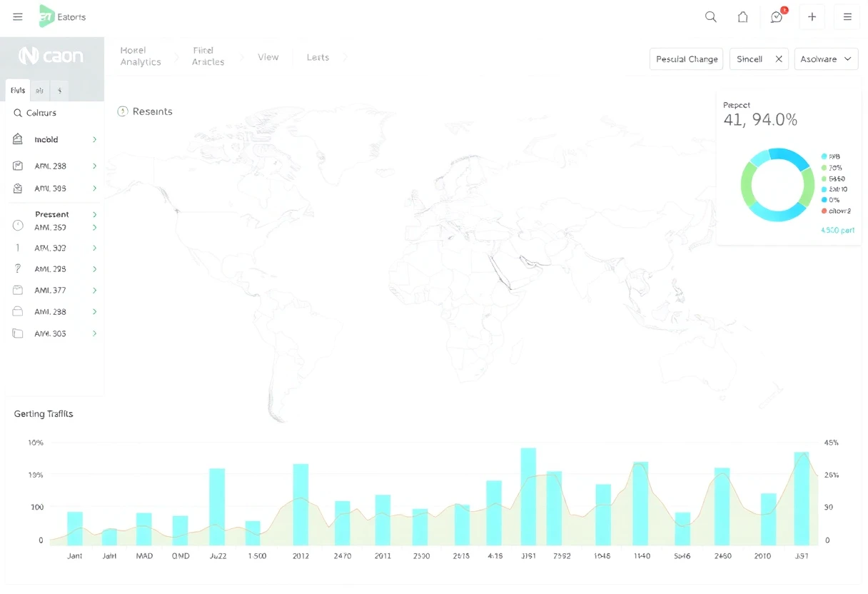868x594 pixels.
Task: Open chat notifications with red badge
Action: coord(777,16)
